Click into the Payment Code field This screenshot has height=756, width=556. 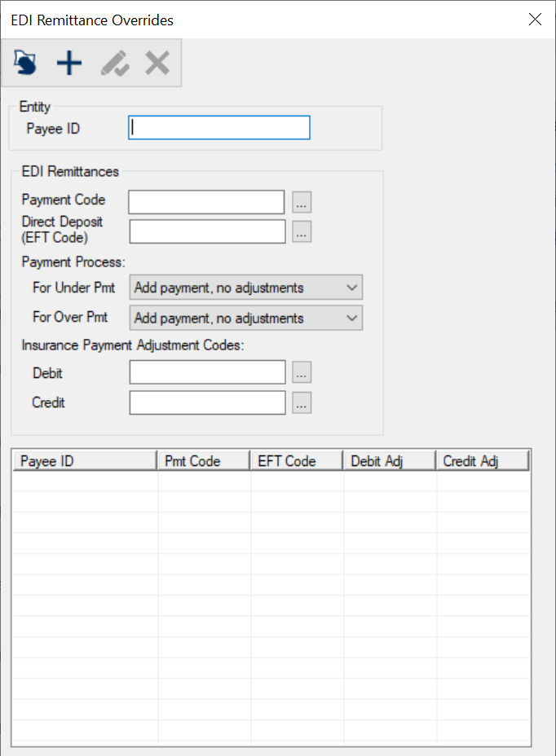click(206, 202)
